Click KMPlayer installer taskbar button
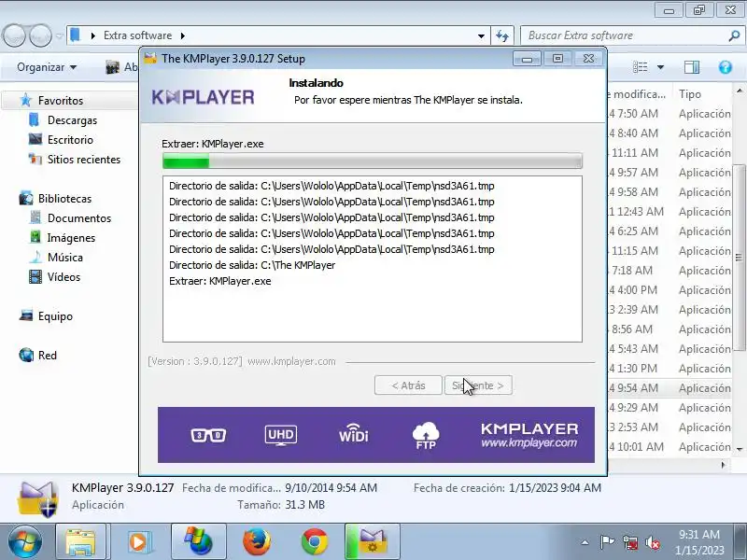This screenshot has height=560, width=747. click(x=373, y=541)
